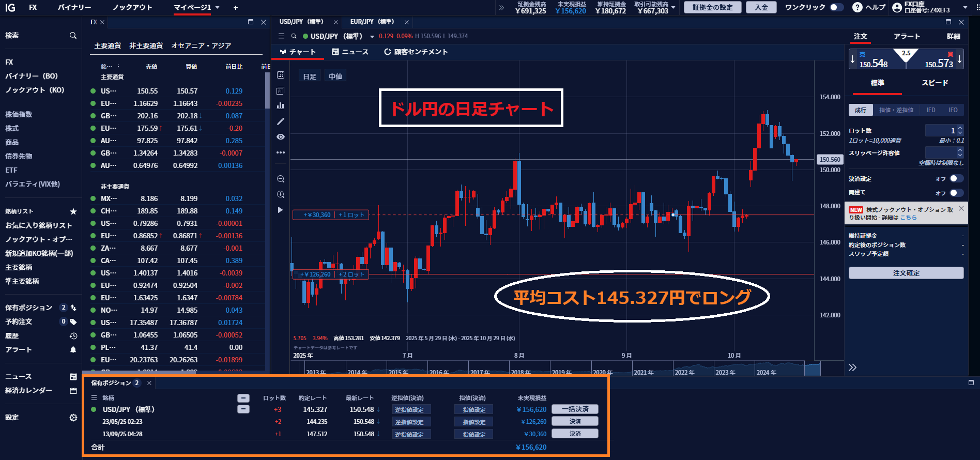Click the ロット数 input field
The image size is (980, 460).
[x=940, y=131]
